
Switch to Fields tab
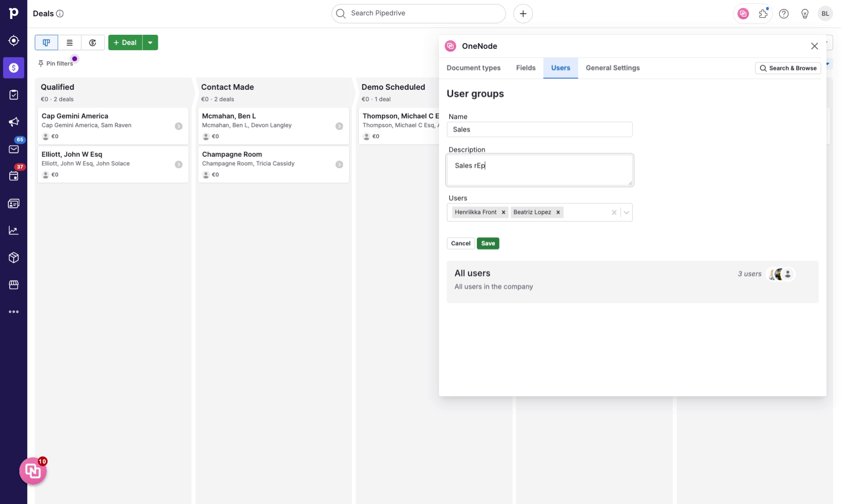526,68
